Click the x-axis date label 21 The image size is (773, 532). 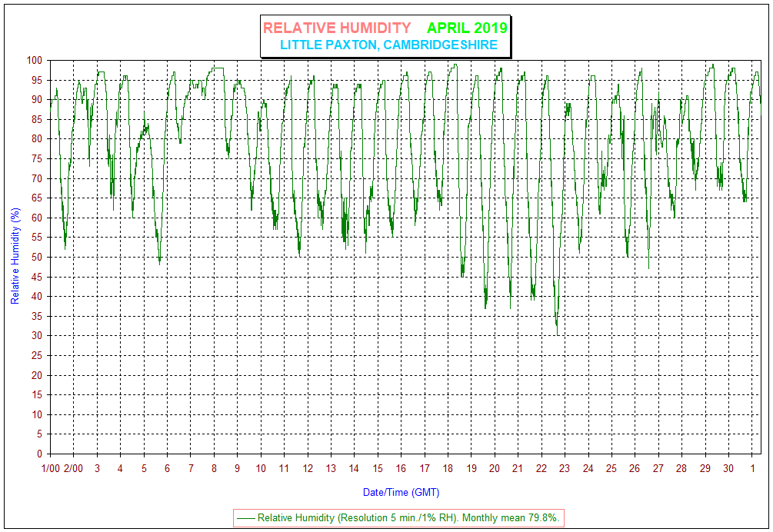click(518, 468)
